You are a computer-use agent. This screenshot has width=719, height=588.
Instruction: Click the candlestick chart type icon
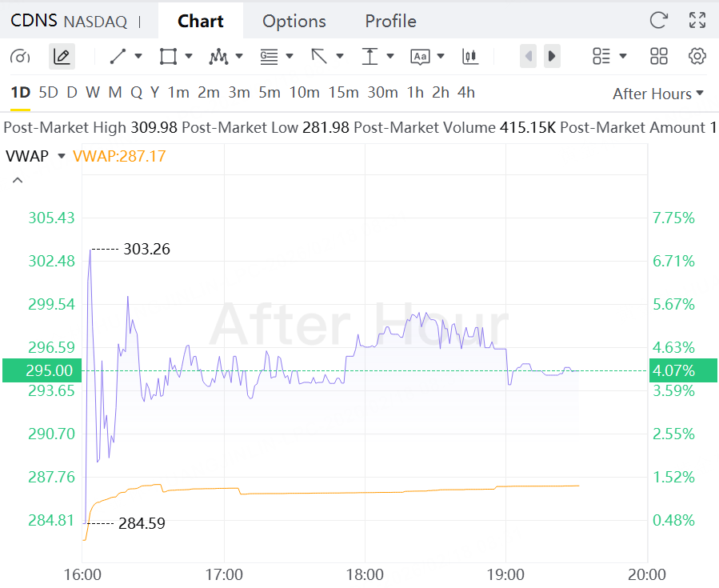click(x=469, y=57)
